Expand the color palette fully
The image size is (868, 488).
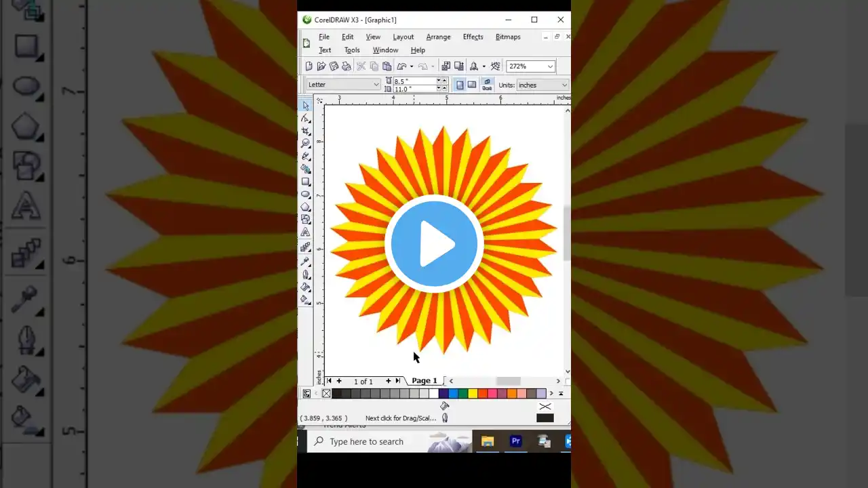pyautogui.click(x=561, y=393)
